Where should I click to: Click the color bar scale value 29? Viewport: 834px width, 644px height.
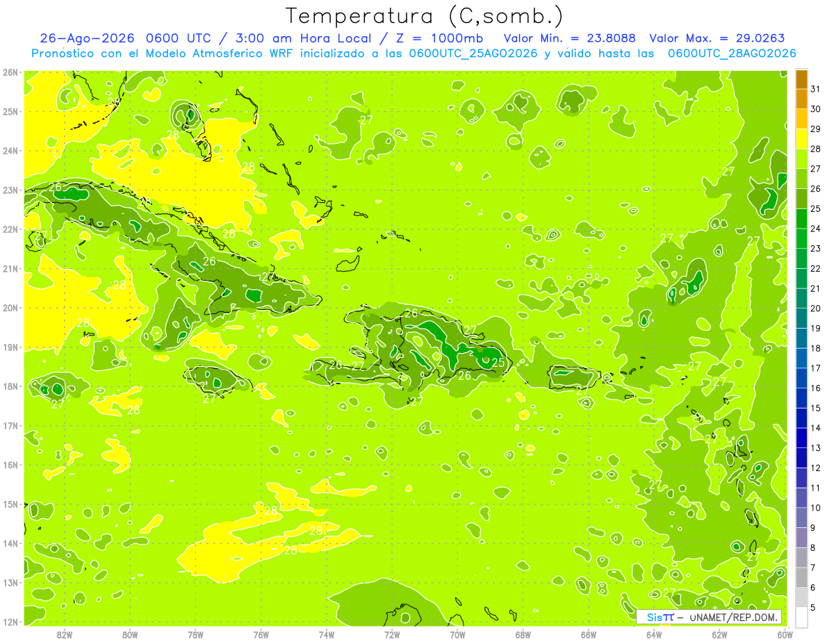click(x=816, y=129)
